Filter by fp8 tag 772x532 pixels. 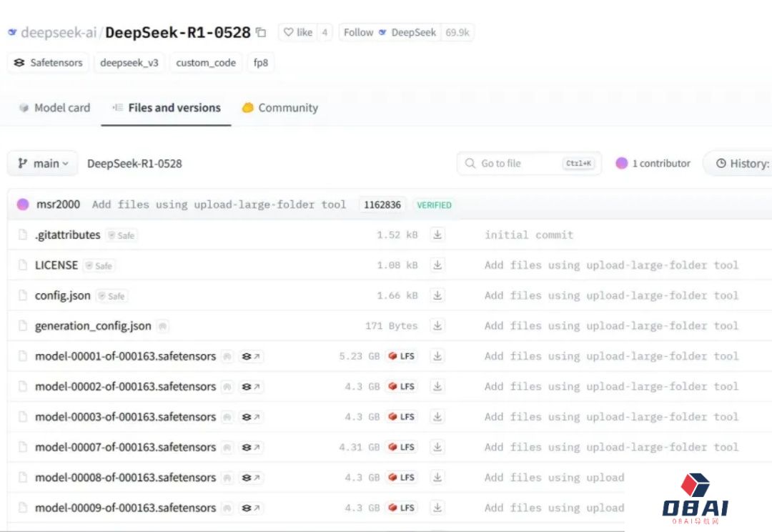tap(260, 62)
